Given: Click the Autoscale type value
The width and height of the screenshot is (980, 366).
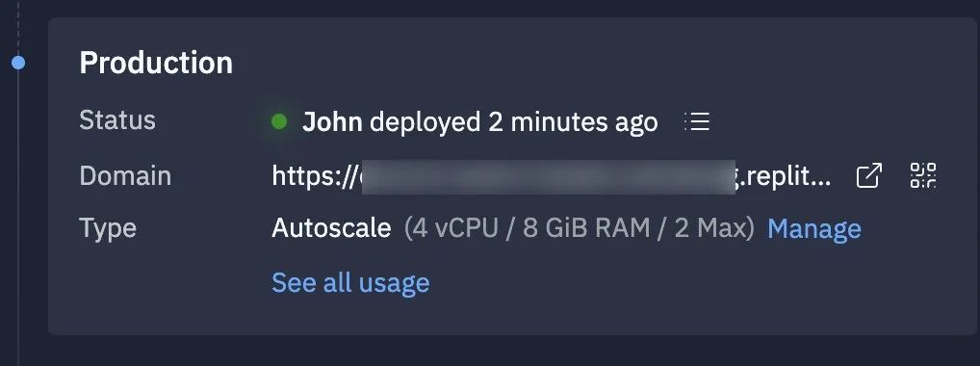Looking at the screenshot, I should (331, 228).
